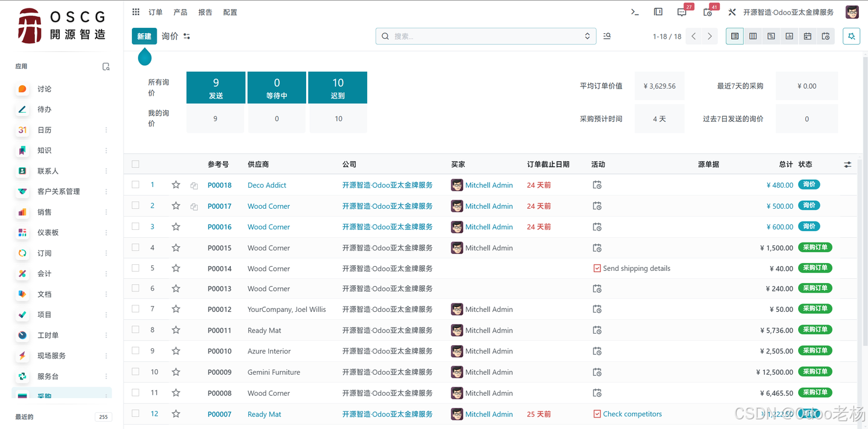Check the box for row P00016

point(136,226)
